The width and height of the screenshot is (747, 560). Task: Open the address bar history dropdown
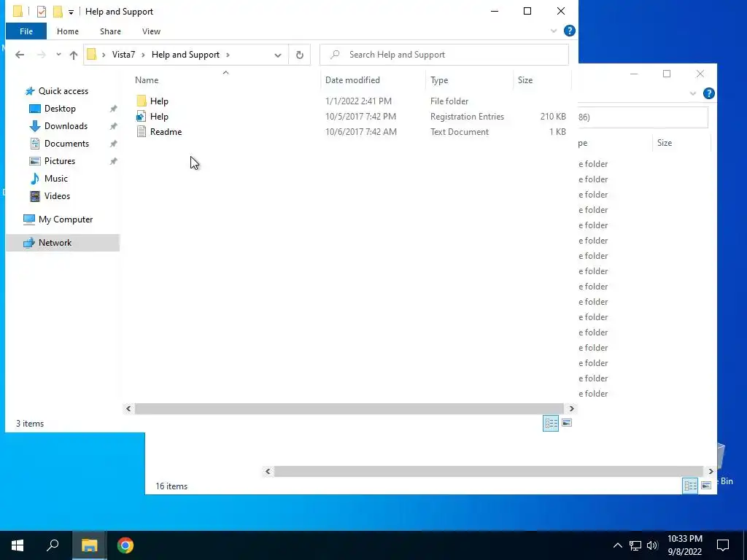[278, 55]
